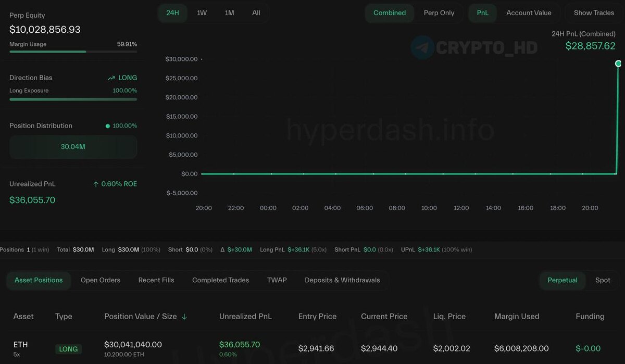Image resolution: width=625 pixels, height=364 pixels.
Task: Click the chart's latest PnL data point
Action: [x=618, y=64]
